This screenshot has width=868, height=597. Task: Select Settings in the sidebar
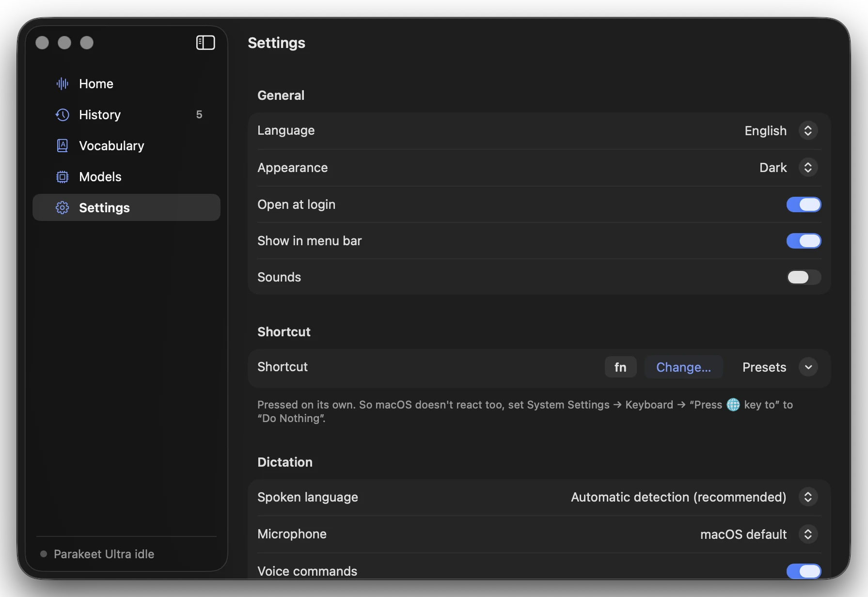[126, 207]
